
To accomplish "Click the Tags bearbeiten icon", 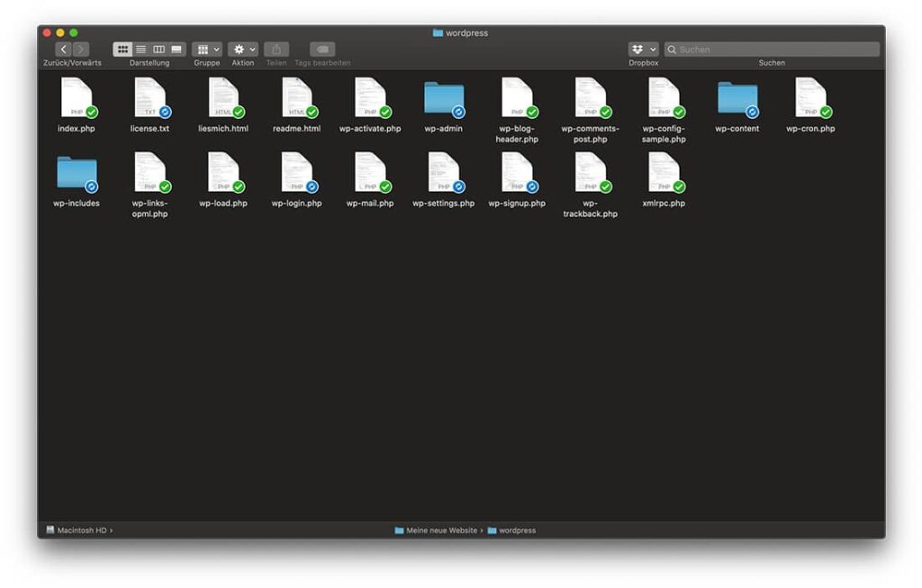I will [321, 49].
